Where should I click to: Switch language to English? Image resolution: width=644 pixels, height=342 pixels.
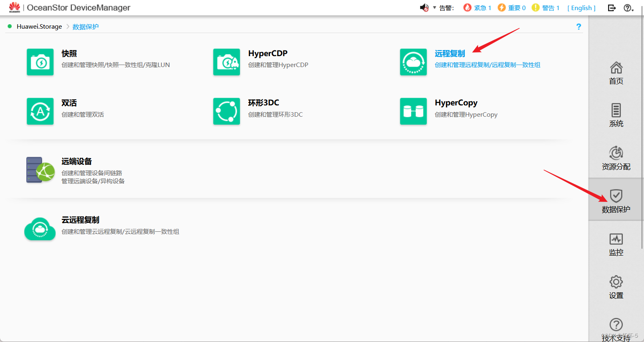pos(581,8)
